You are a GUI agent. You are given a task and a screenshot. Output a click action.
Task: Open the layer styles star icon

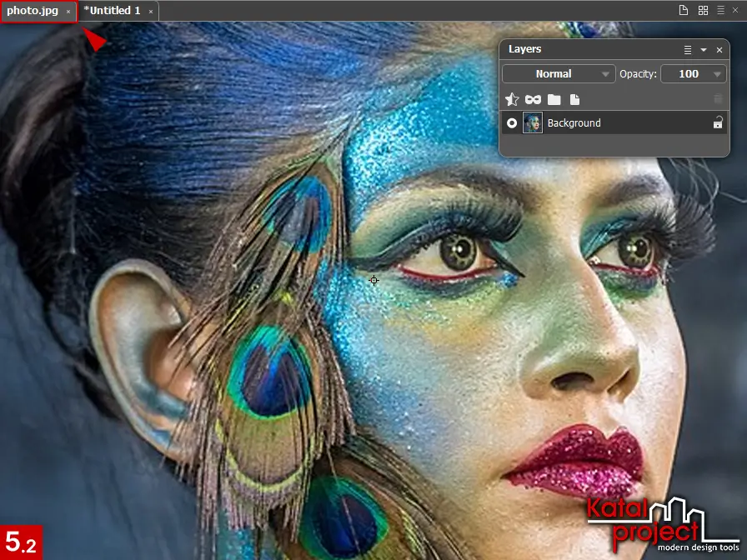513,99
